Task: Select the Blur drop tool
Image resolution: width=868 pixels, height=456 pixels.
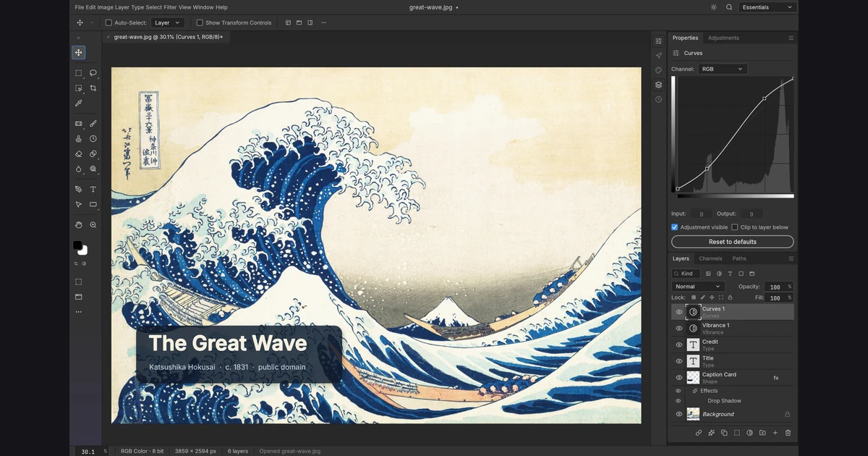Action: coord(79,169)
